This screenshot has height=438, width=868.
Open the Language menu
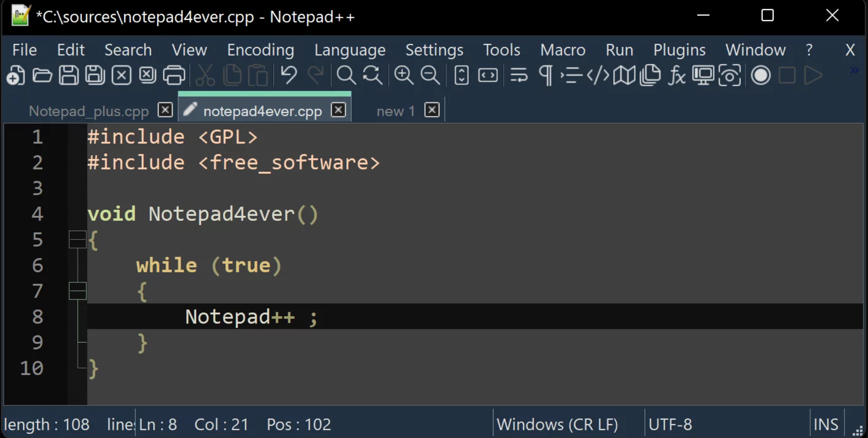tap(350, 50)
